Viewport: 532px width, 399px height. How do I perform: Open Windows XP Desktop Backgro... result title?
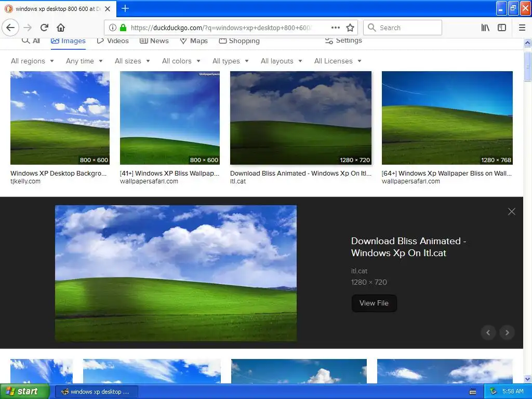[58, 174]
